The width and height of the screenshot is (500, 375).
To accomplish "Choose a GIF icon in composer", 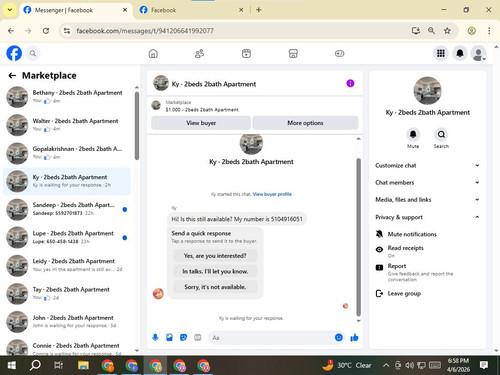I will (198, 338).
